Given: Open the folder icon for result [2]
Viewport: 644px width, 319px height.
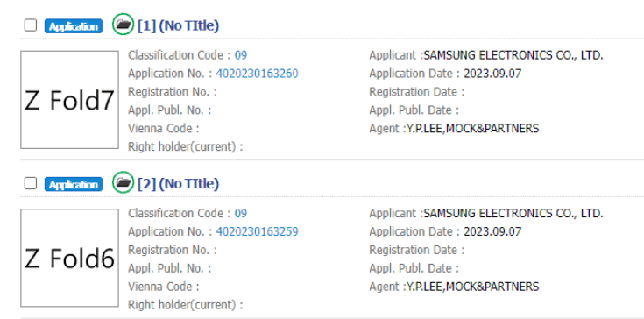Looking at the screenshot, I should point(123,182).
